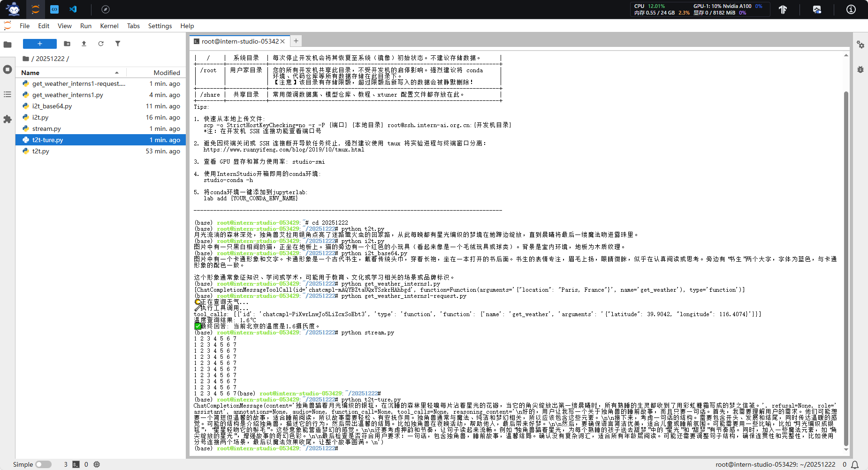Sort files by the Name column
The height and width of the screenshot is (470, 868).
[x=30, y=73]
